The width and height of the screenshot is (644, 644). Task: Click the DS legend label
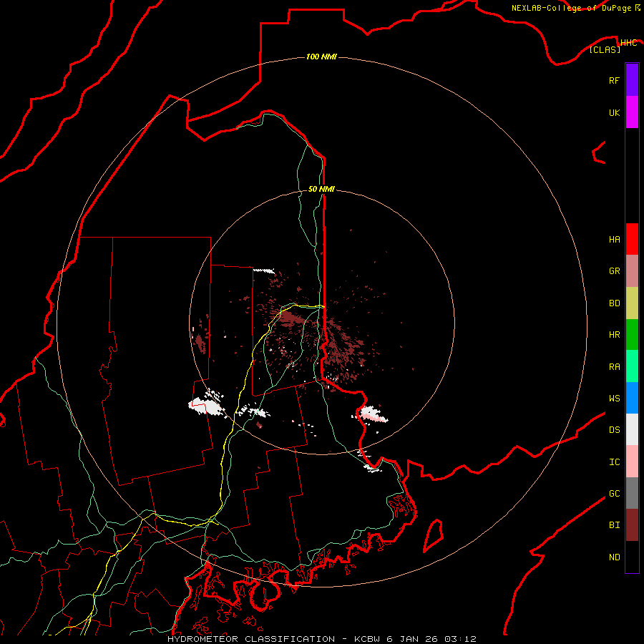(614, 430)
